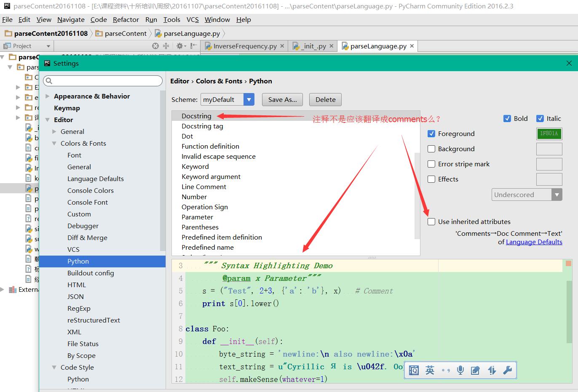This screenshot has height=392, width=578.
Task: Click the handwriting pad icon in the input method bar
Action: coord(475,370)
